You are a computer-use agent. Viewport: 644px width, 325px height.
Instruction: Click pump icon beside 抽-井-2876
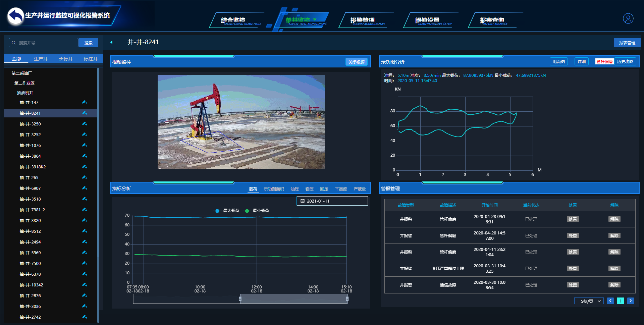85,295
